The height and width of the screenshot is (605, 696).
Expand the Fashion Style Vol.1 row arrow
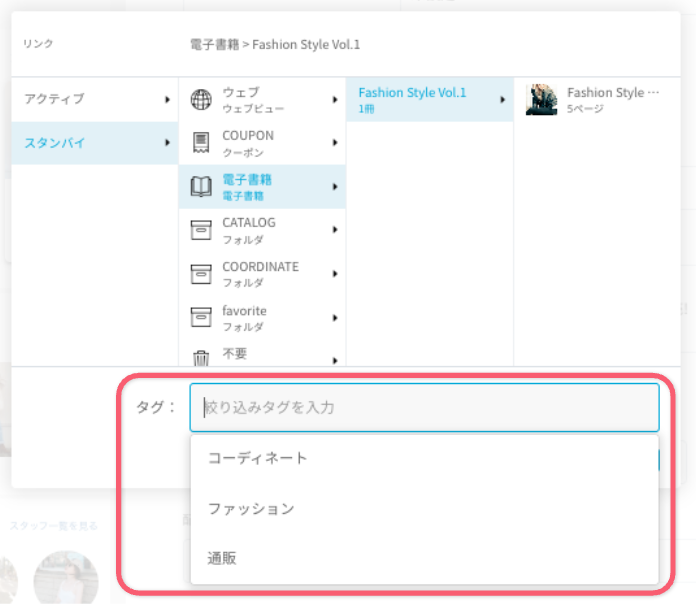502,99
